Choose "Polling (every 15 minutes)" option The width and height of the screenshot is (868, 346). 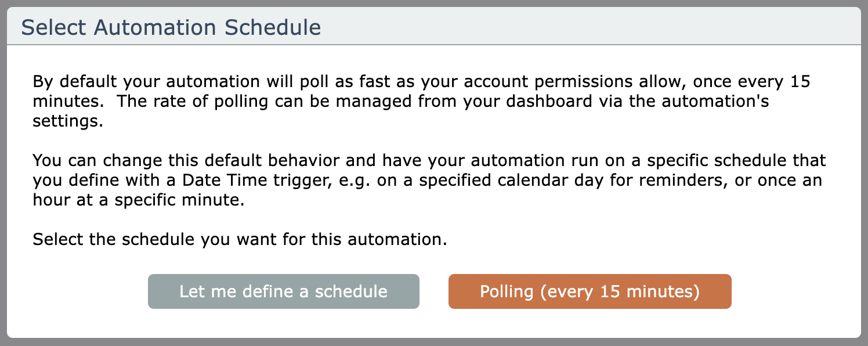coord(589,291)
